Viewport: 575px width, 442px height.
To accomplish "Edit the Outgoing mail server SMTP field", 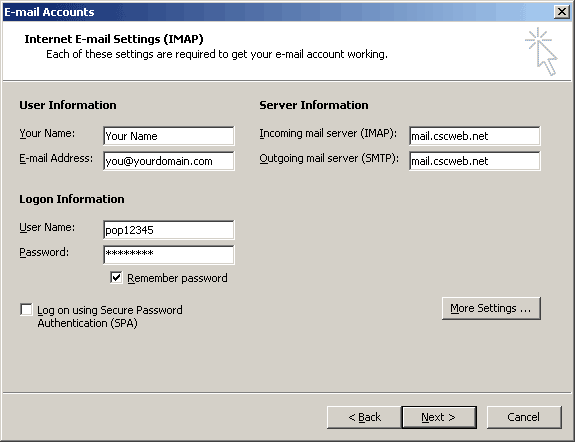I will [x=475, y=161].
